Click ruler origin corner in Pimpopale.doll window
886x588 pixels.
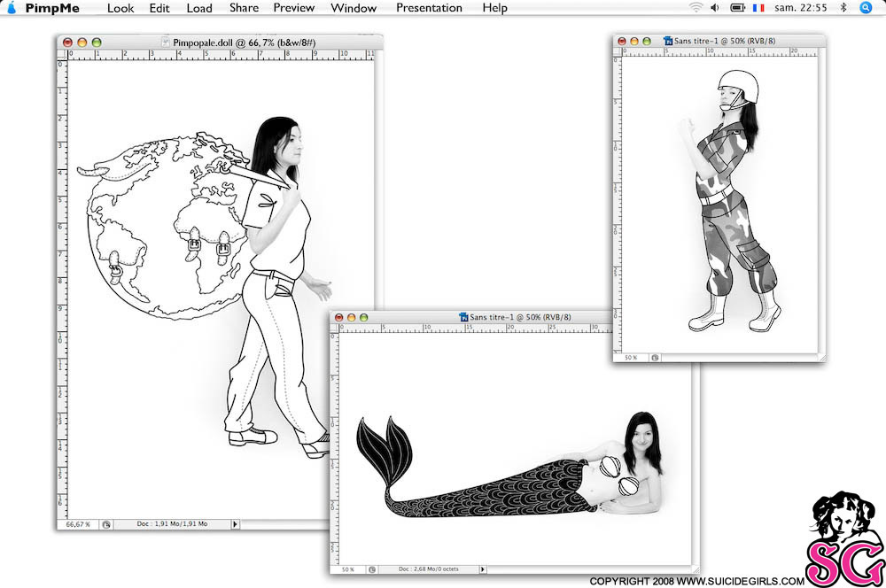tap(62, 55)
